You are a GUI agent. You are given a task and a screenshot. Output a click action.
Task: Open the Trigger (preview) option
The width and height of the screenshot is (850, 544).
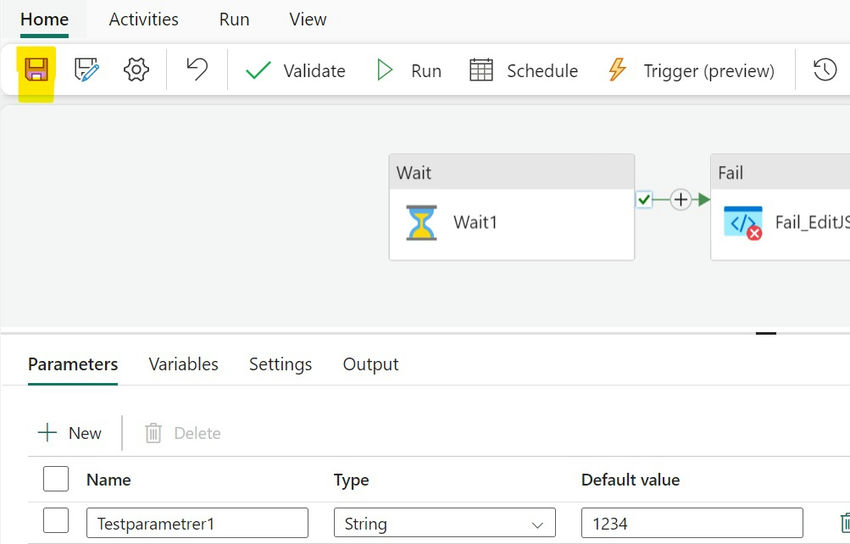click(x=690, y=71)
